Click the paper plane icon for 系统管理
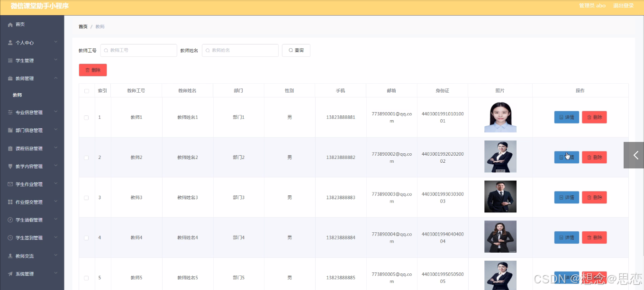The image size is (644, 290). 10,274
